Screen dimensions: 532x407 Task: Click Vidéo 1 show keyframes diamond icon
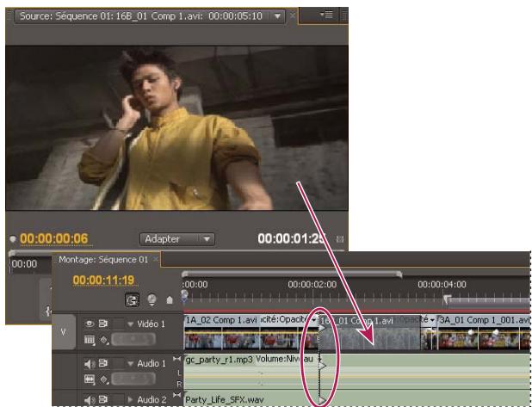pyautogui.click(x=104, y=340)
